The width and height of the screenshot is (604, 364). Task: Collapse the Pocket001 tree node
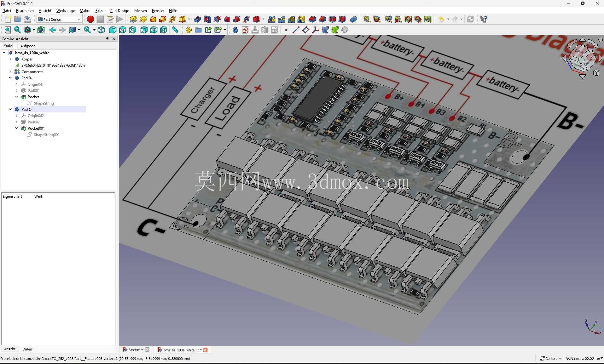coord(17,128)
